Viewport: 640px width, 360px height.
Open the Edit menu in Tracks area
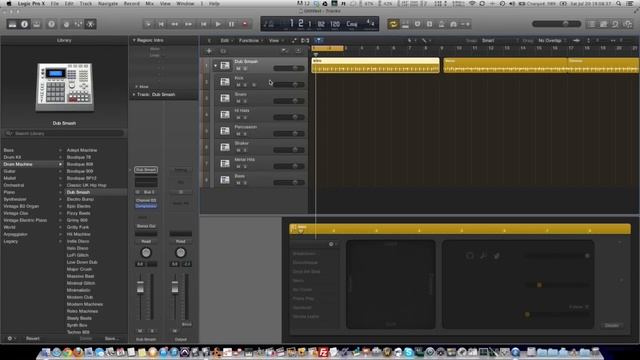click(226, 40)
